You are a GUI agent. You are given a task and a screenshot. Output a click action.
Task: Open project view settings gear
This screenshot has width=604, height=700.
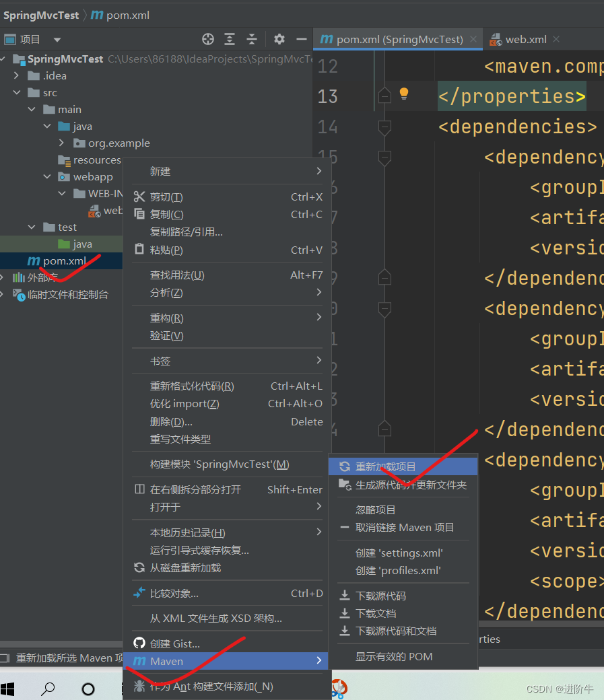click(279, 39)
